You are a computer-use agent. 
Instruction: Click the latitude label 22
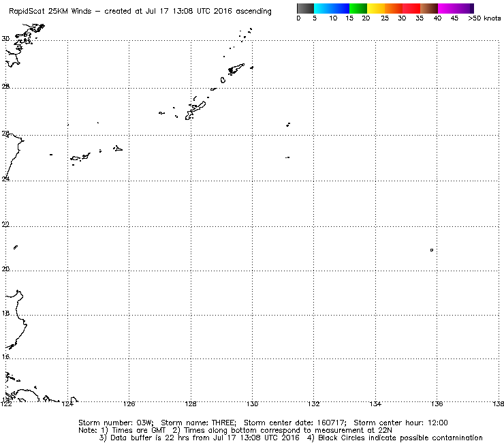(x=5, y=224)
